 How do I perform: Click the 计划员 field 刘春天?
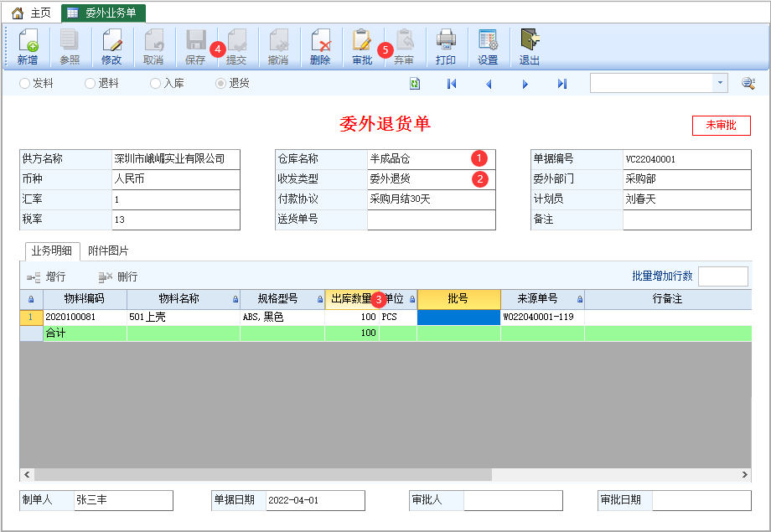click(687, 199)
